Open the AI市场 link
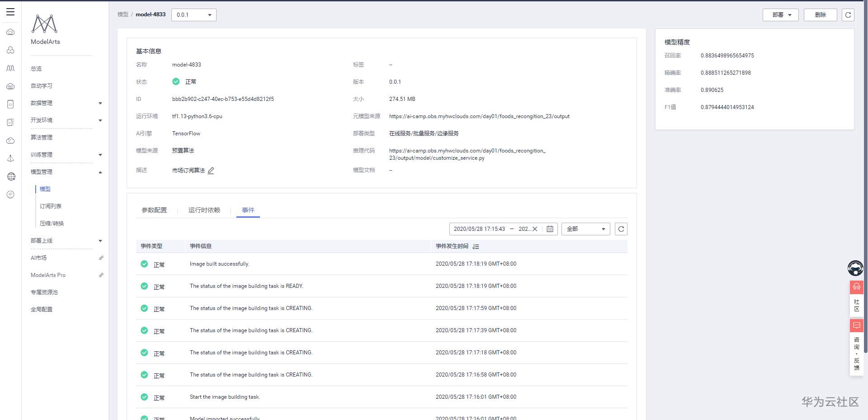Image resolution: width=868 pixels, height=420 pixels. click(x=39, y=258)
